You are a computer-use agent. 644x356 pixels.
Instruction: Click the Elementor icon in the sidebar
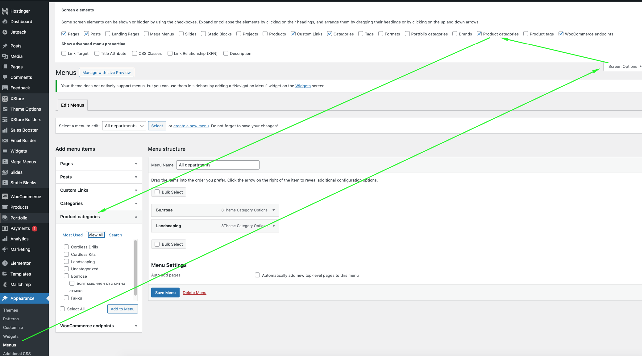click(5, 263)
